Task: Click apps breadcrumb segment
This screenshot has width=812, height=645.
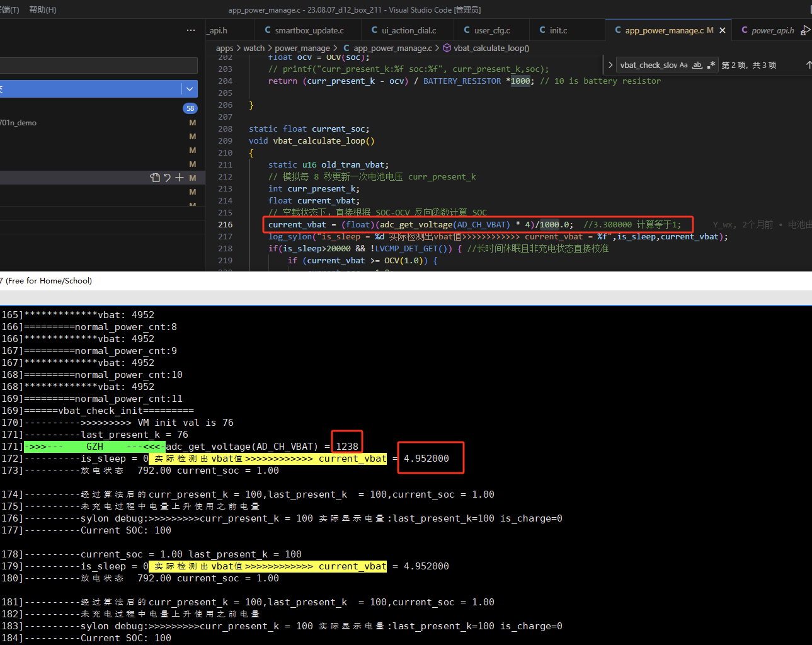Action: point(224,48)
